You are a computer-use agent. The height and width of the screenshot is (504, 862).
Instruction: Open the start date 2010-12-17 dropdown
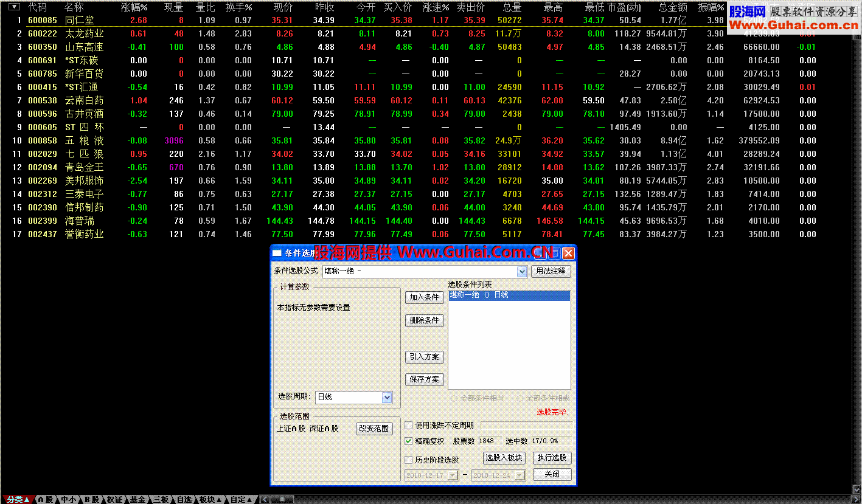click(453, 475)
